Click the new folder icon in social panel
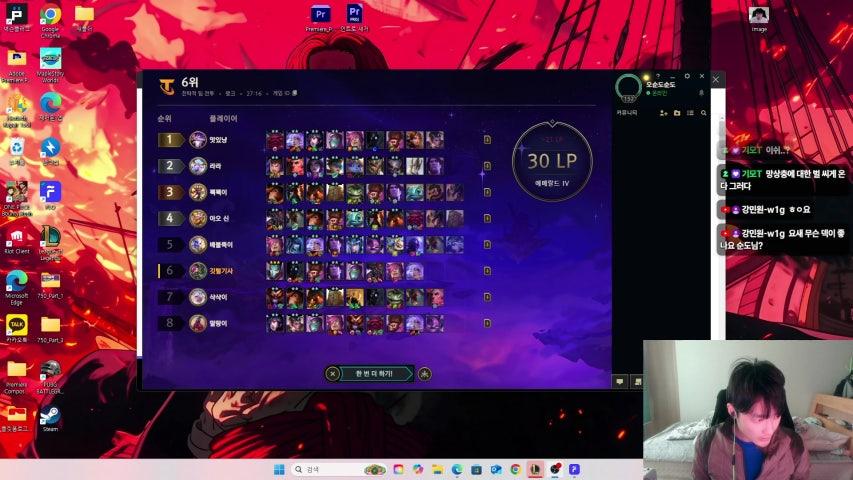The width and height of the screenshot is (853, 480). tap(677, 113)
